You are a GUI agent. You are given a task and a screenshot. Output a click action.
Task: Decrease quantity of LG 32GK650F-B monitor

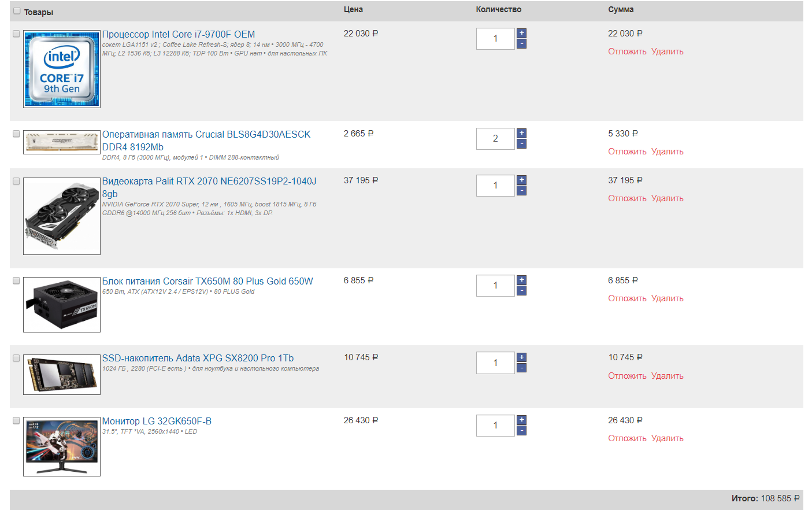pos(521,431)
